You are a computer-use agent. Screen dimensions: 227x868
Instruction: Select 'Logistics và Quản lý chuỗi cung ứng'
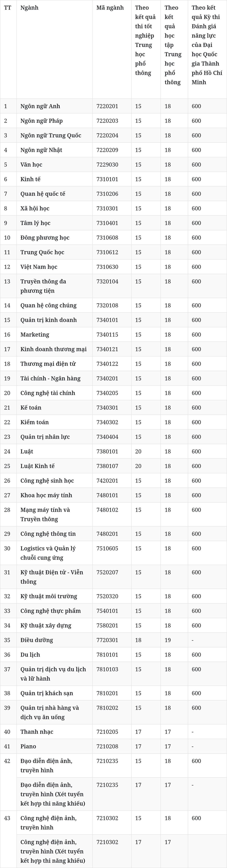[x=48, y=553]
